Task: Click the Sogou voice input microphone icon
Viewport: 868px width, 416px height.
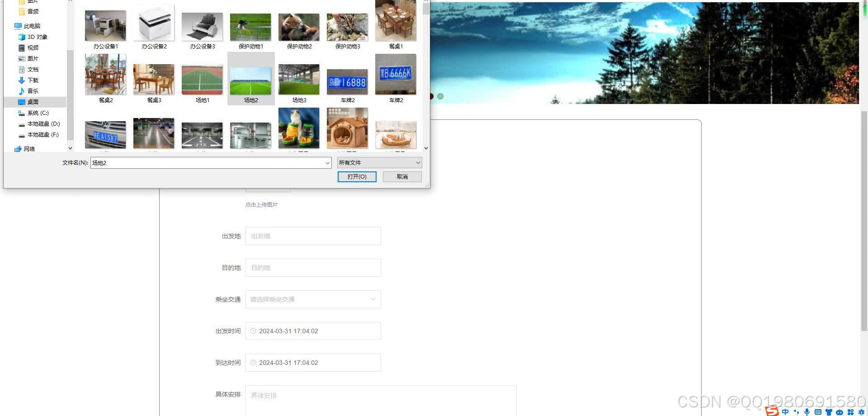Action: (x=807, y=412)
